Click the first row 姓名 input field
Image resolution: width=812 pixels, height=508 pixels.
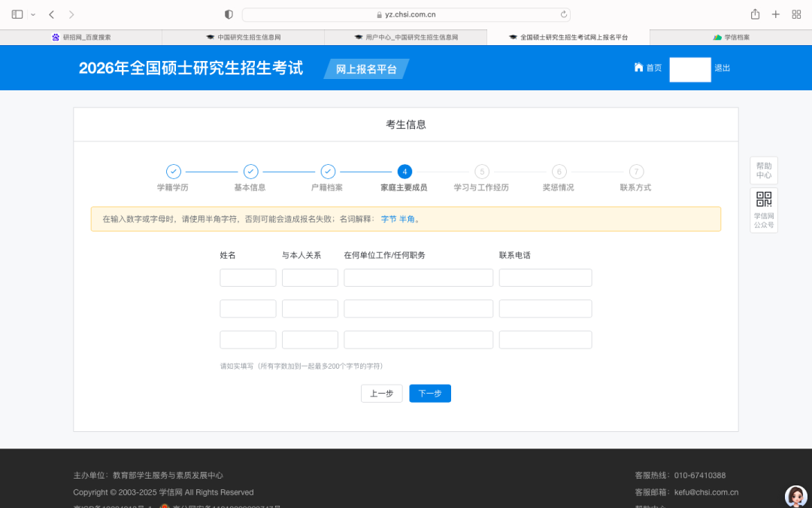pyautogui.click(x=248, y=278)
